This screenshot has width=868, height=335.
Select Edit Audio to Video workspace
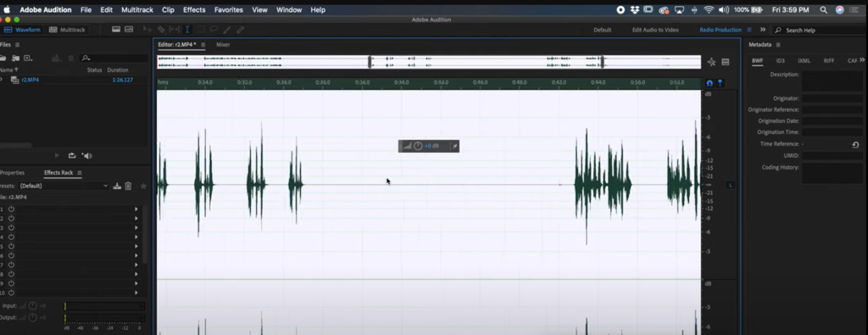click(x=655, y=30)
